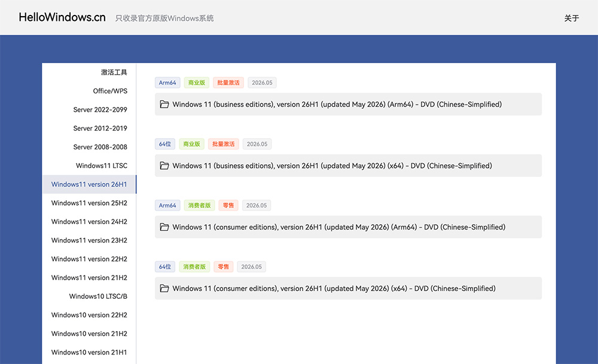Image resolution: width=598 pixels, height=364 pixels.
Task: Open the 关于 page link
Action: point(572,18)
